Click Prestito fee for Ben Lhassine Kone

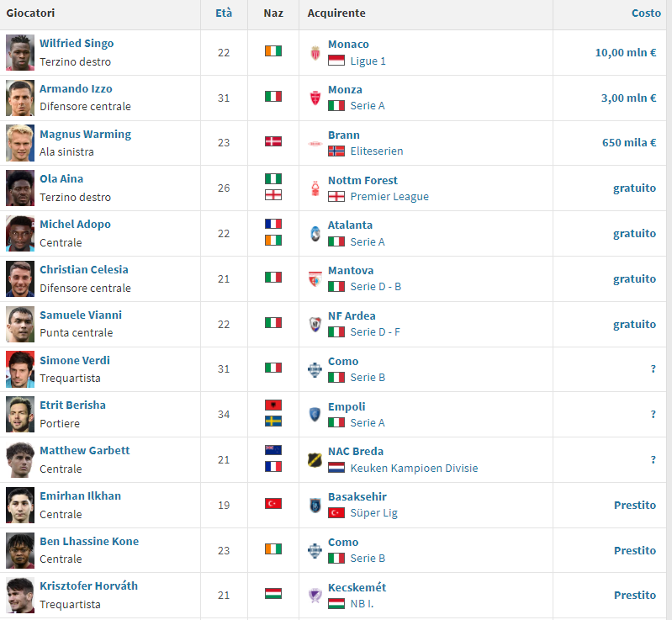[634, 550]
